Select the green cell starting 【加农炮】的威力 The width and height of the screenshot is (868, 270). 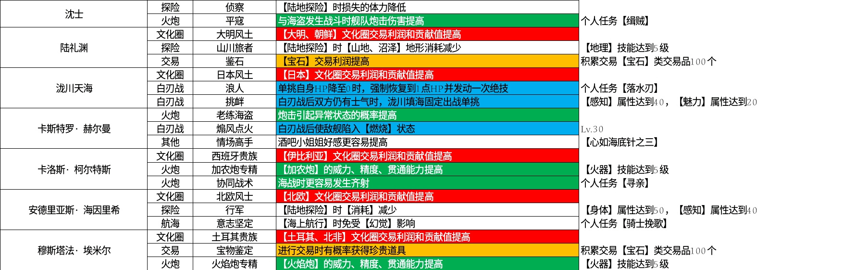click(x=427, y=169)
